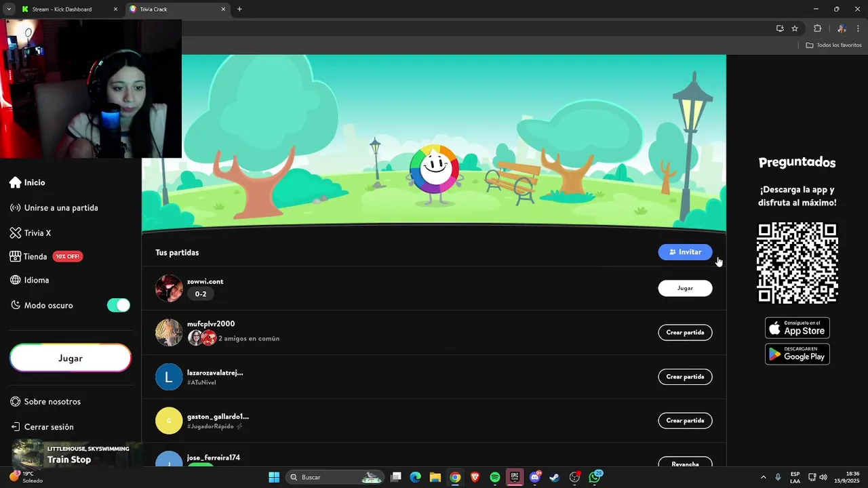The width and height of the screenshot is (868, 488).
Task: Select Unirse a una partida
Action: pos(54,208)
